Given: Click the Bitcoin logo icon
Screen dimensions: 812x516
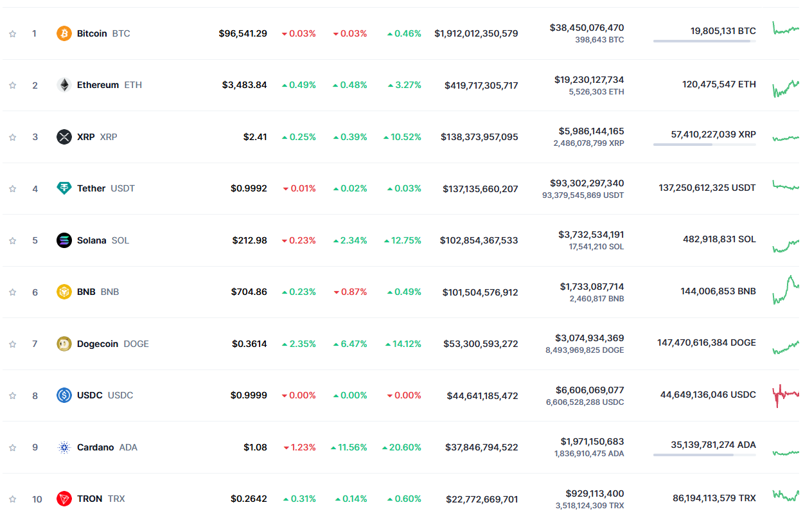Looking at the screenshot, I should click(x=64, y=33).
